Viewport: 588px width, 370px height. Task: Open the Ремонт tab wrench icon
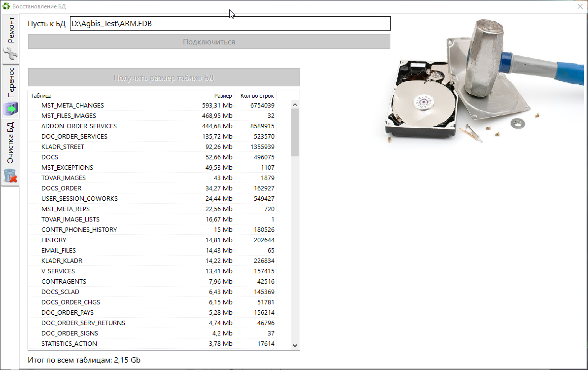(10, 54)
